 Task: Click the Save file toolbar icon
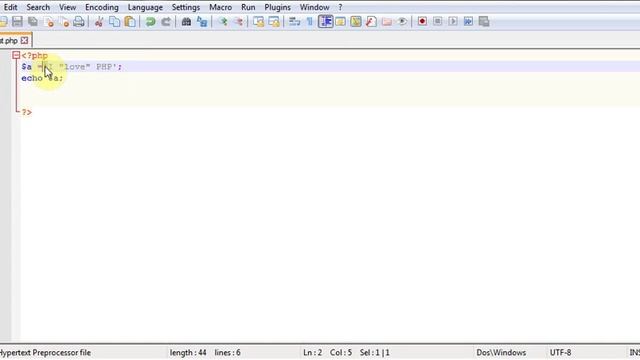click(x=17, y=21)
